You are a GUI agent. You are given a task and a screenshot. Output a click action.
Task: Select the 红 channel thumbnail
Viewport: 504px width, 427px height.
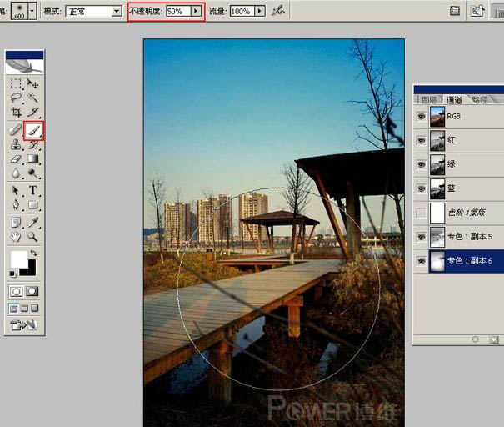point(437,141)
